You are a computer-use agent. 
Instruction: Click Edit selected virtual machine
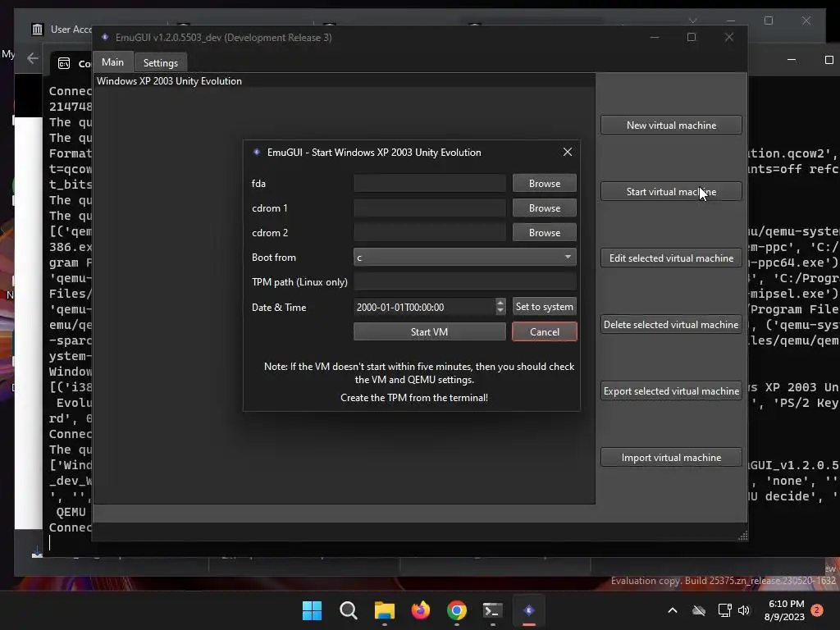[671, 258]
